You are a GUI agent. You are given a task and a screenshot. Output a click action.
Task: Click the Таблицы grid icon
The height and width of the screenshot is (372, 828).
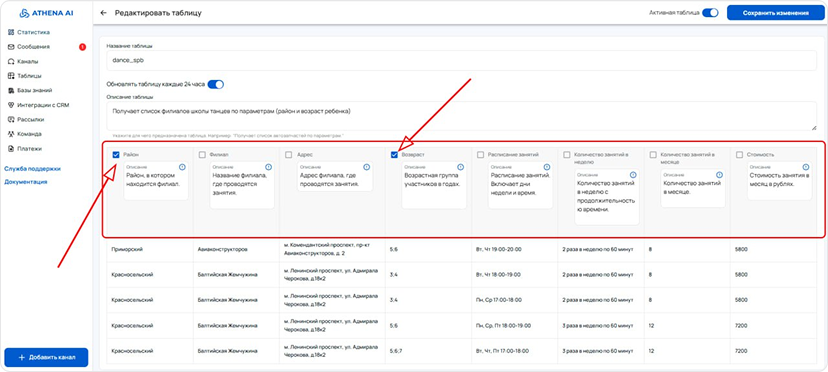point(11,76)
